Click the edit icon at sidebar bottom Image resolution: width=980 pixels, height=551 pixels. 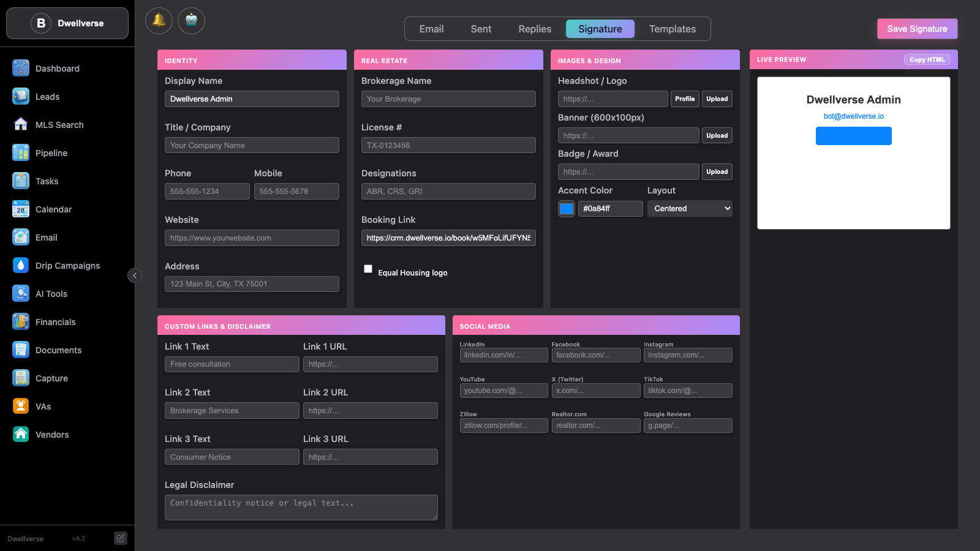point(121,538)
